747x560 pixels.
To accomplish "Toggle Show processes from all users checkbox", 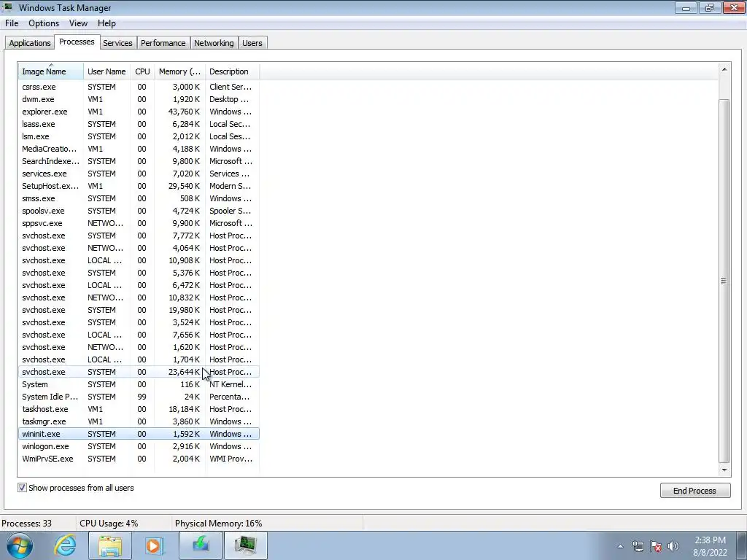I will [x=22, y=488].
